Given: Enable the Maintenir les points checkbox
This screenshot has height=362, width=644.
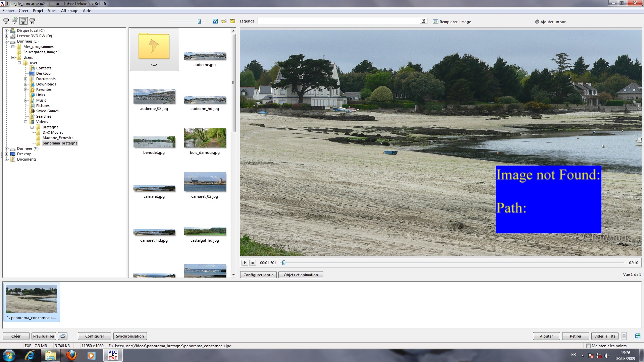Looking at the screenshot, I should coord(588,346).
